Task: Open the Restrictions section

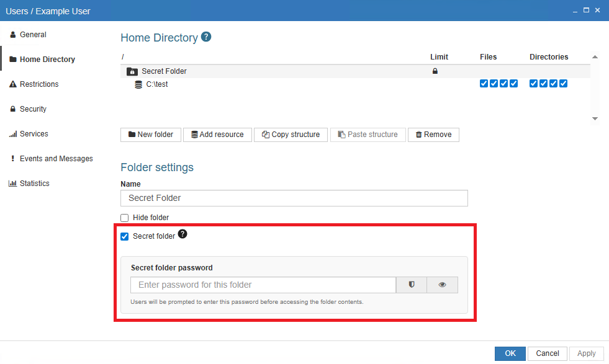Action: pyautogui.click(x=38, y=84)
